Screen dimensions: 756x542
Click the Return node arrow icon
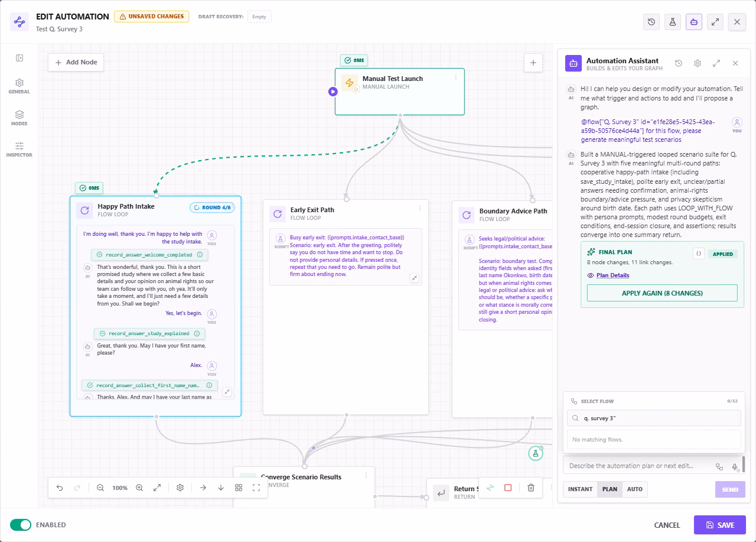440,492
